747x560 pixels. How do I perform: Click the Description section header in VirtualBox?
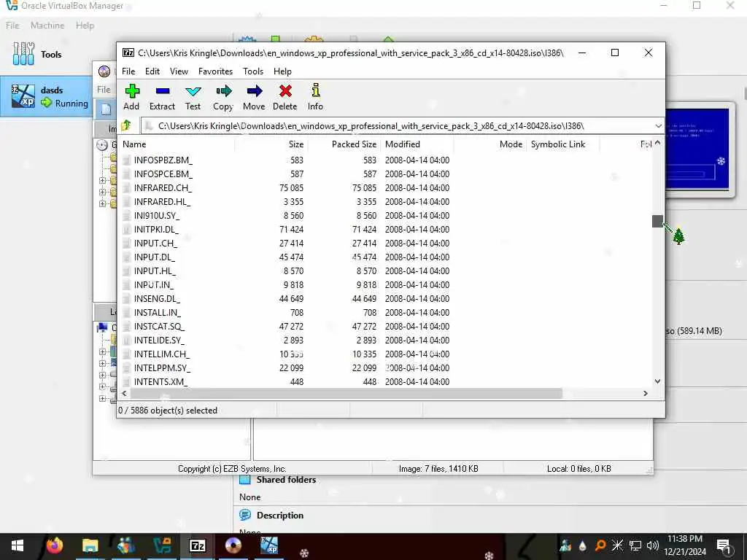pyautogui.click(x=279, y=516)
